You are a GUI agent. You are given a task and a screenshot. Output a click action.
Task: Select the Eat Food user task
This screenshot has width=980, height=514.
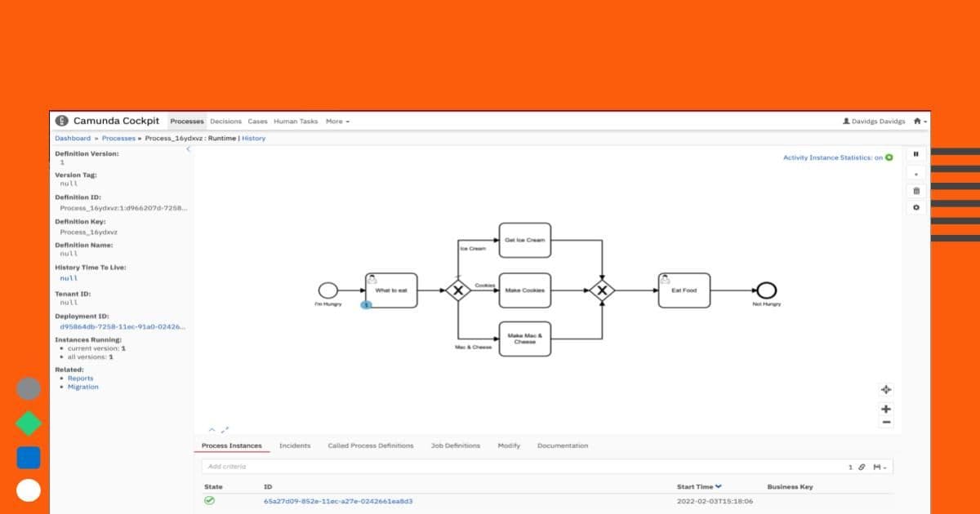click(x=684, y=290)
